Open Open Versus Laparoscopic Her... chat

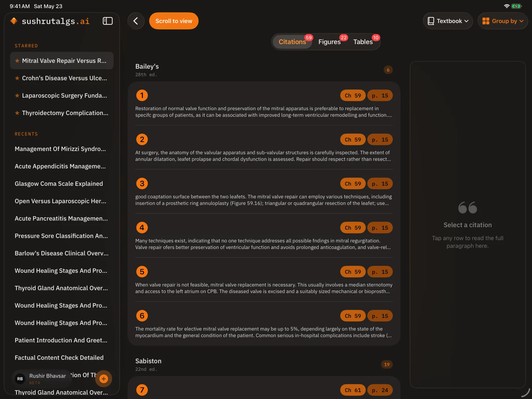(x=62, y=201)
